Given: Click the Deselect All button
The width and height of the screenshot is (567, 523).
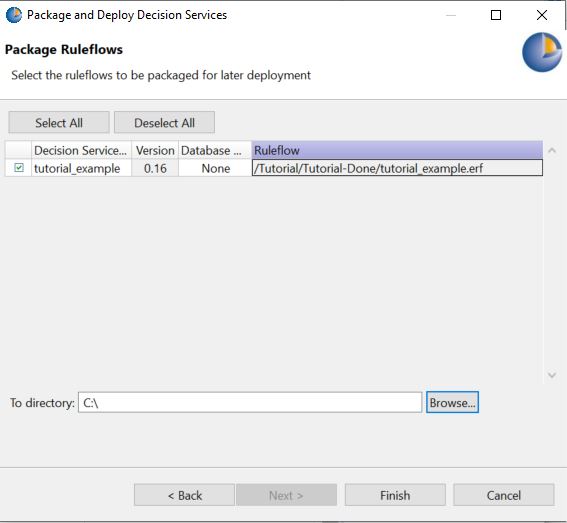Looking at the screenshot, I should 164,123.
